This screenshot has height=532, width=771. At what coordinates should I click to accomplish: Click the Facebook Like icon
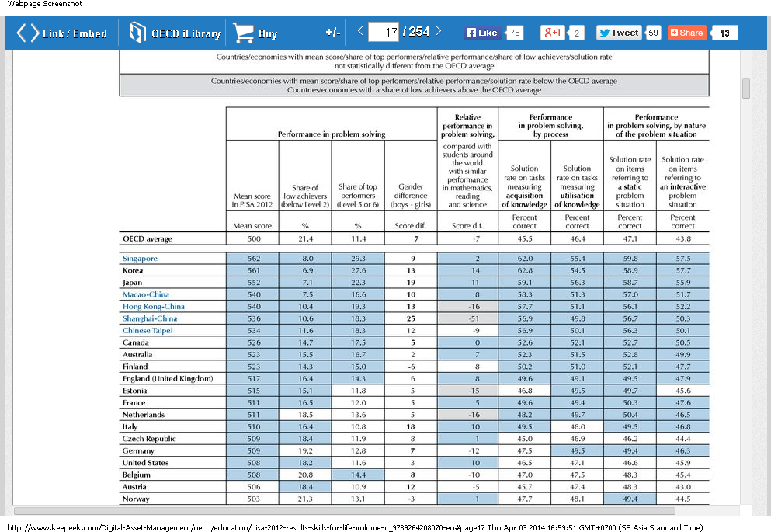click(x=473, y=33)
